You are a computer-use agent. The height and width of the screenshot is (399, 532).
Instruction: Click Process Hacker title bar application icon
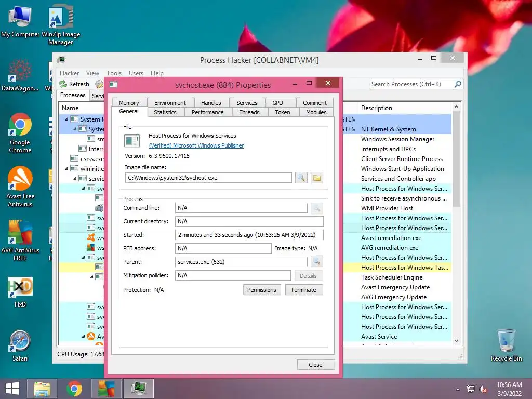point(61,60)
